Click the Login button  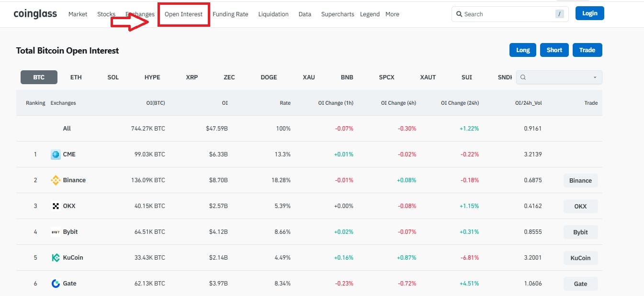[x=590, y=13]
